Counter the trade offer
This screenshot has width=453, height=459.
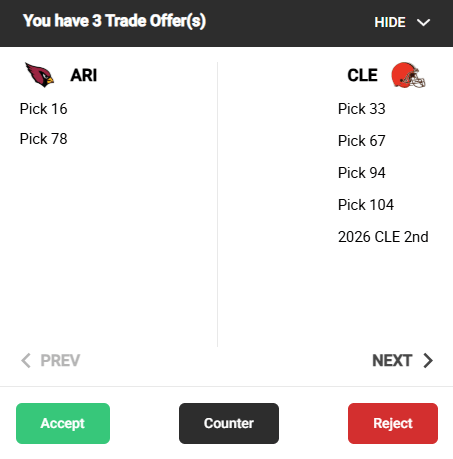pos(229,423)
